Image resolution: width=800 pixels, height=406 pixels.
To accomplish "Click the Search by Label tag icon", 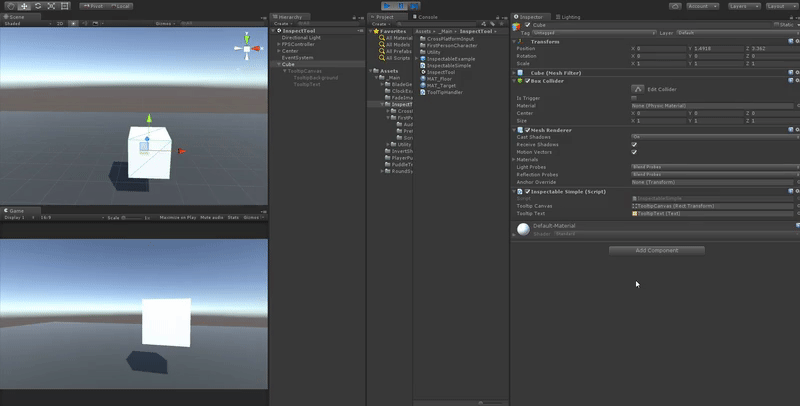I will [x=492, y=23].
